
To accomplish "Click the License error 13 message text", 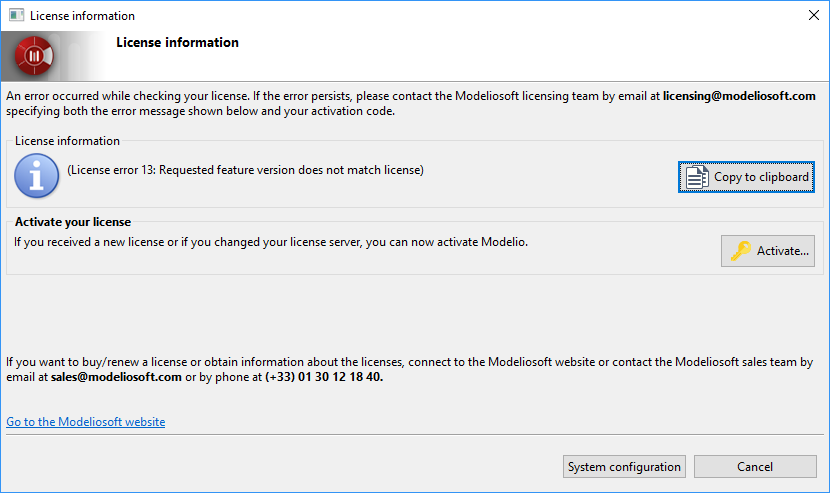I will [x=246, y=170].
